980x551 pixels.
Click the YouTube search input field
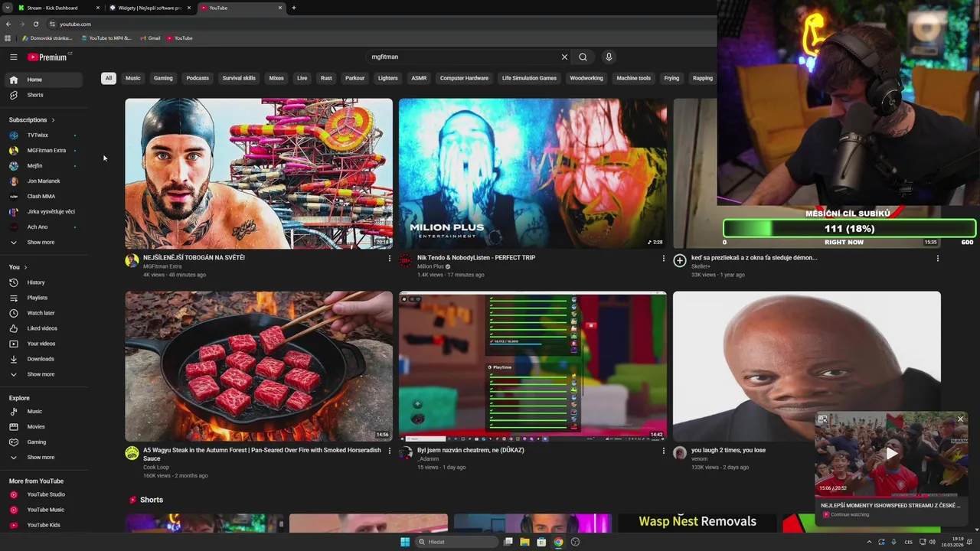[x=463, y=57]
